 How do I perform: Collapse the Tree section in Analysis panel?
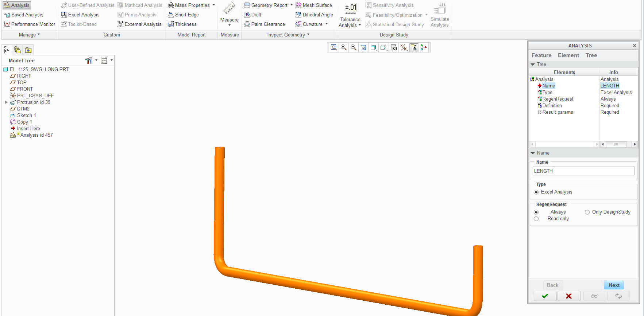[533, 65]
